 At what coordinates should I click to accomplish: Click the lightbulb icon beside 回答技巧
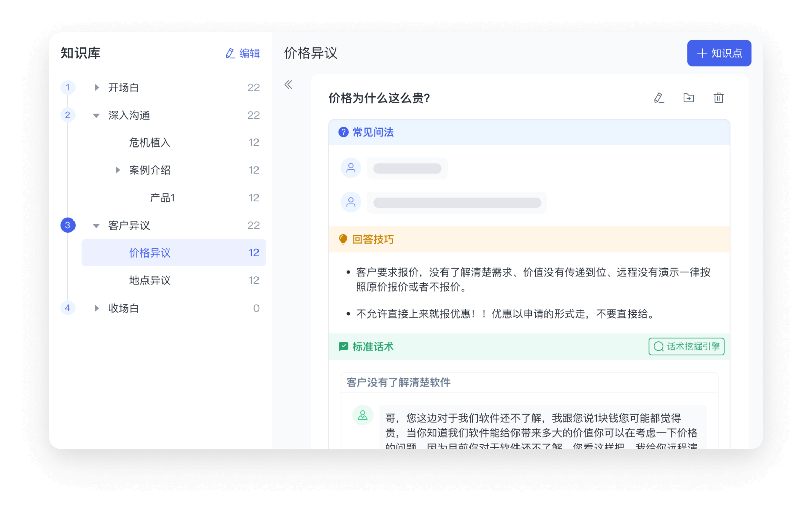click(x=343, y=239)
